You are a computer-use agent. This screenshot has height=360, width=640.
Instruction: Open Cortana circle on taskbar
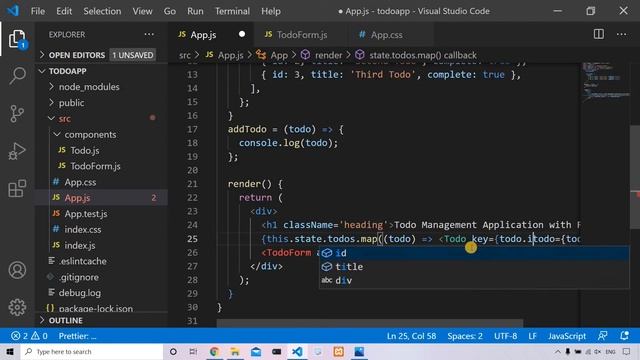point(173,351)
